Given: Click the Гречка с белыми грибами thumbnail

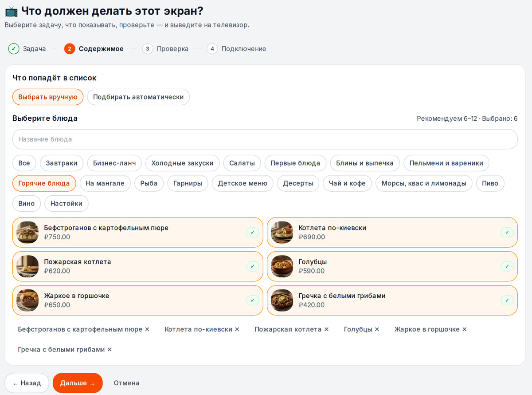Looking at the screenshot, I should (x=282, y=300).
